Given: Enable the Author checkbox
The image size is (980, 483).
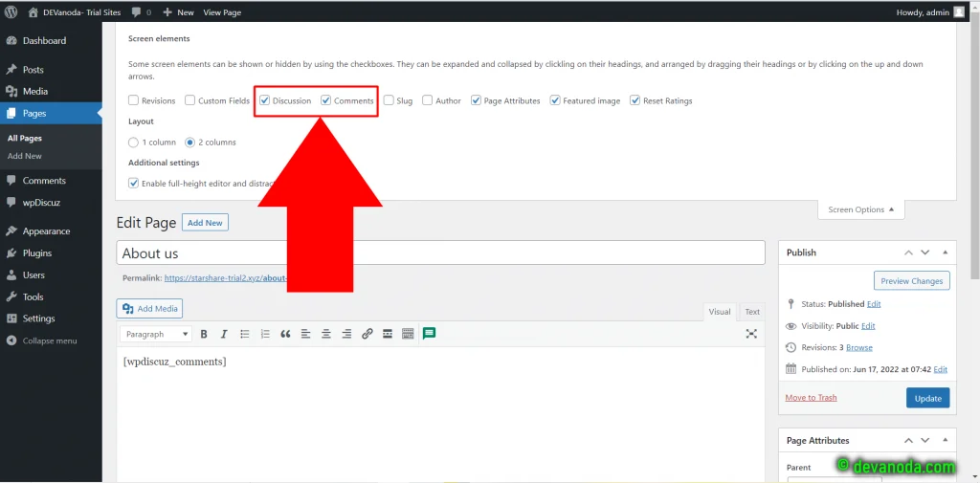Looking at the screenshot, I should 427,100.
